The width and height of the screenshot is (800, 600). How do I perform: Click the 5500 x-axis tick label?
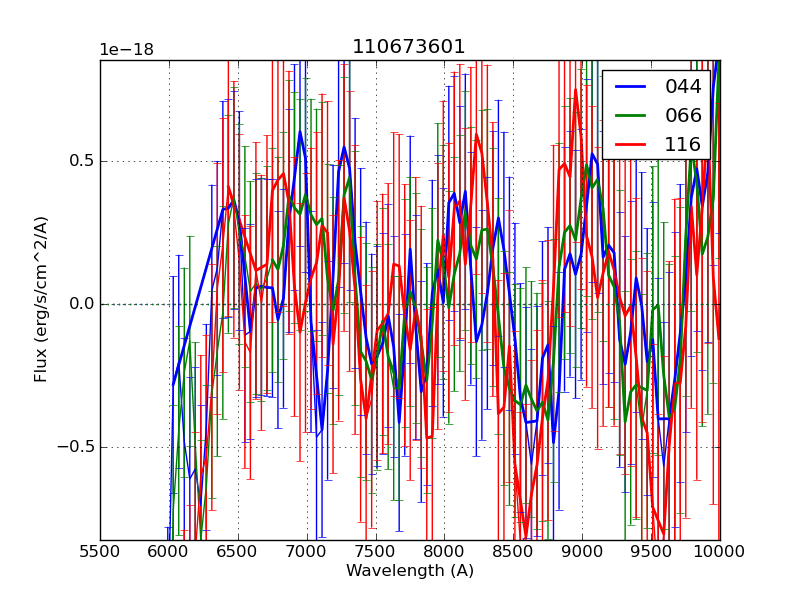point(100,551)
